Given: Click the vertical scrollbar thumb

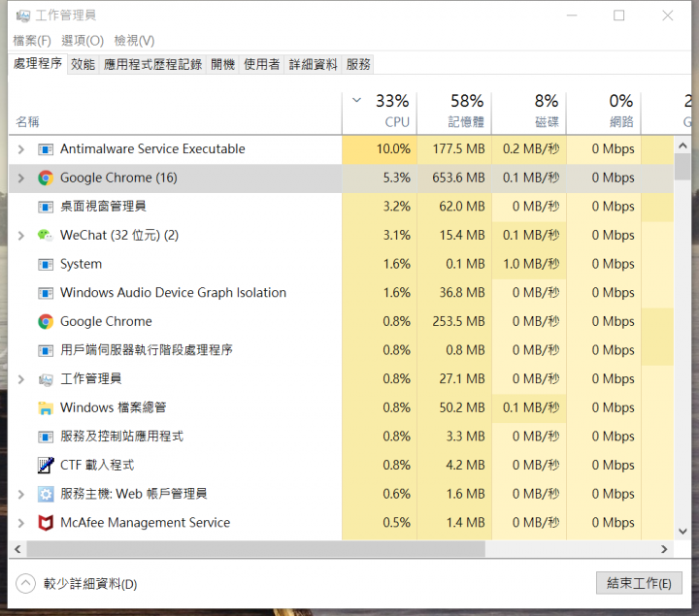Looking at the screenshot, I should [682, 167].
